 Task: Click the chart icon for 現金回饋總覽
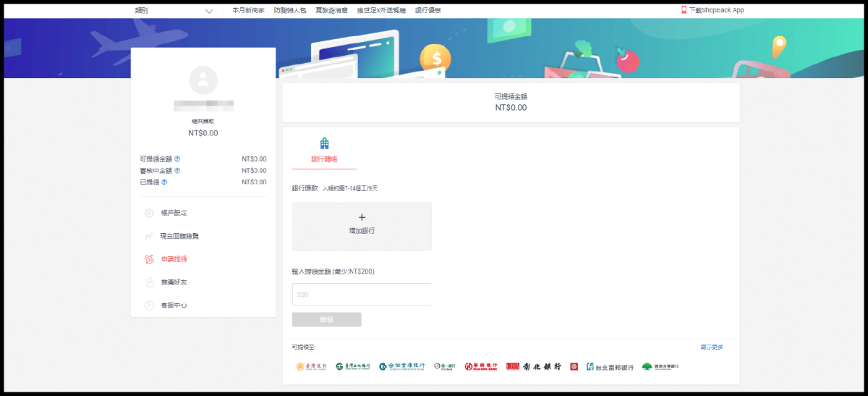pyautogui.click(x=149, y=236)
